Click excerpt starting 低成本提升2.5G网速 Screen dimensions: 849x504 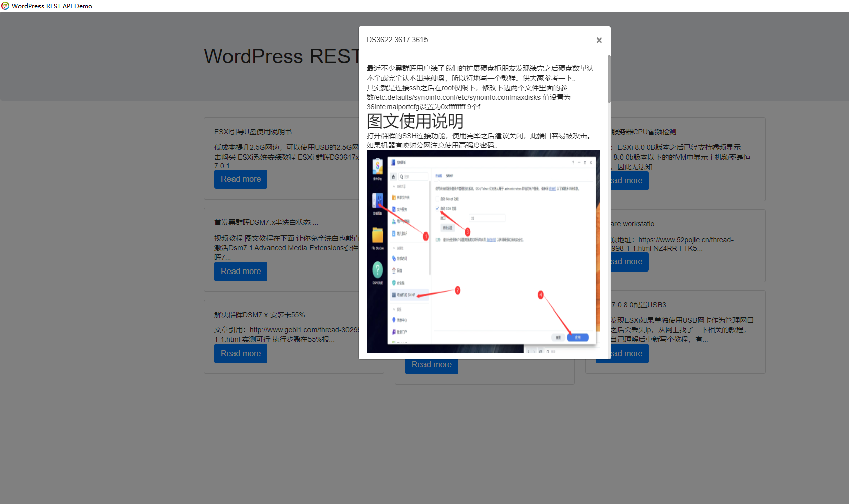pos(286,157)
